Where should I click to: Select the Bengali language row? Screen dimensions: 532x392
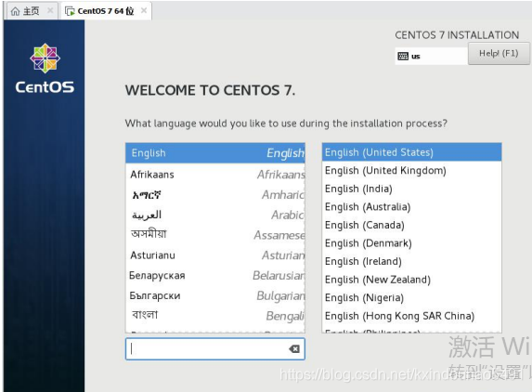[x=215, y=316]
